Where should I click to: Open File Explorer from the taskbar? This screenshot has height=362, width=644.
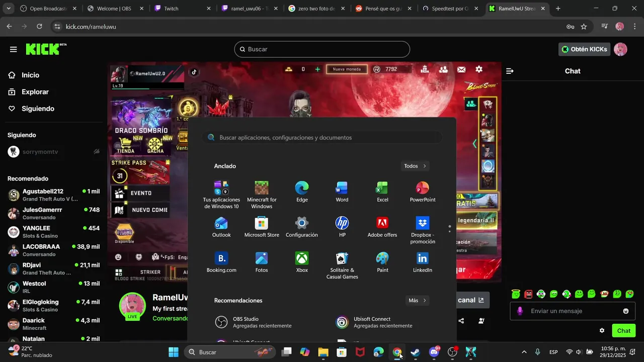pyautogui.click(x=323, y=352)
